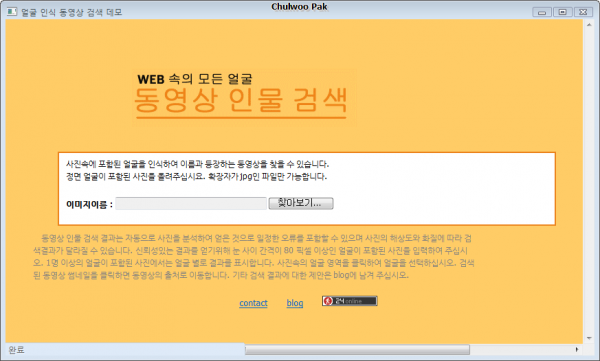
Task: Click the horizontal scrollbar right arrow
Action: pyautogui.click(x=577, y=349)
